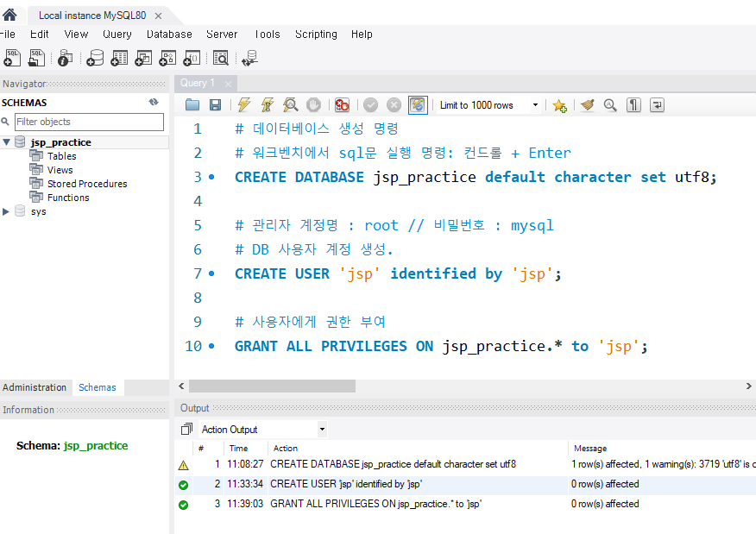
Task: Click the Rollback X icon
Action: [x=394, y=104]
